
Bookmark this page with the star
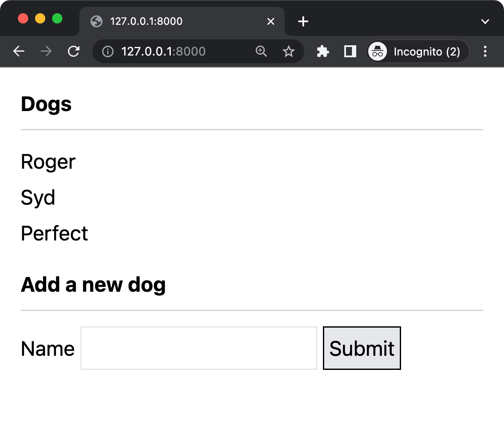click(289, 52)
